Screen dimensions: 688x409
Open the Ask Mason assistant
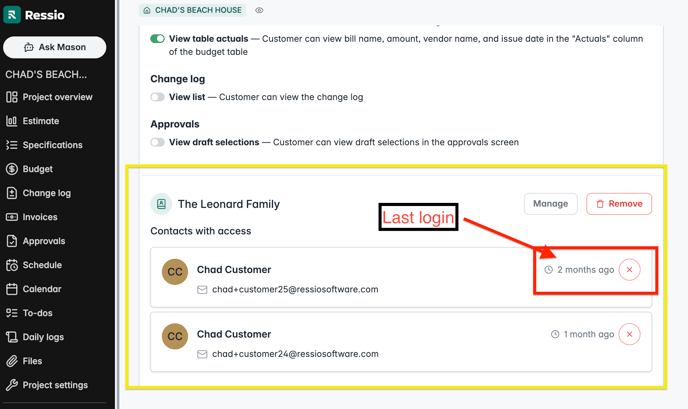click(55, 47)
